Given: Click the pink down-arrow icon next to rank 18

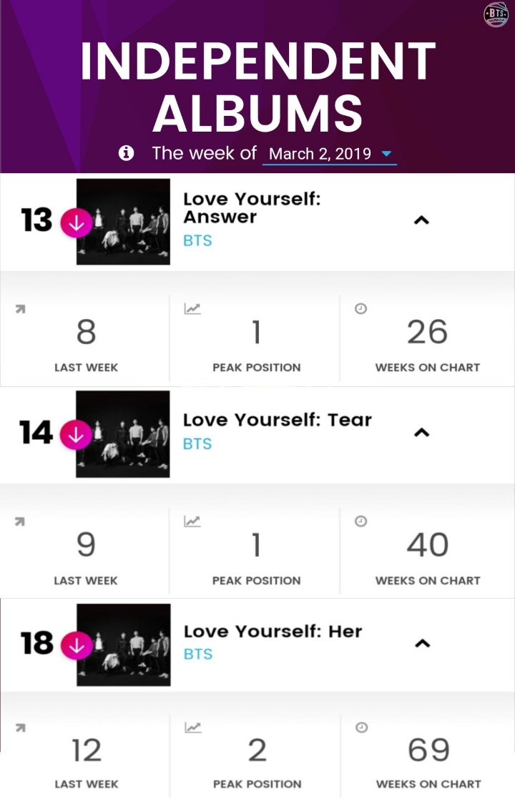Looking at the screenshot, I should pos(77,646).
